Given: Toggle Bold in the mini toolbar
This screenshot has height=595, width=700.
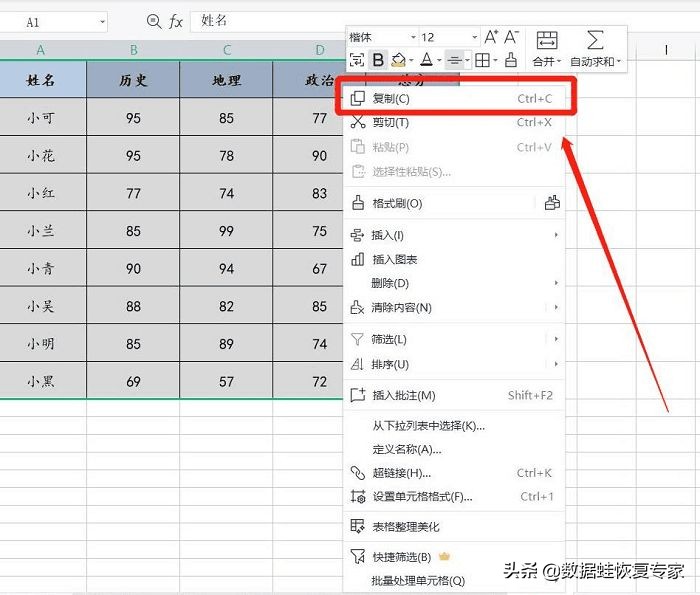Looking at the screenshot, I should point(378,60).
